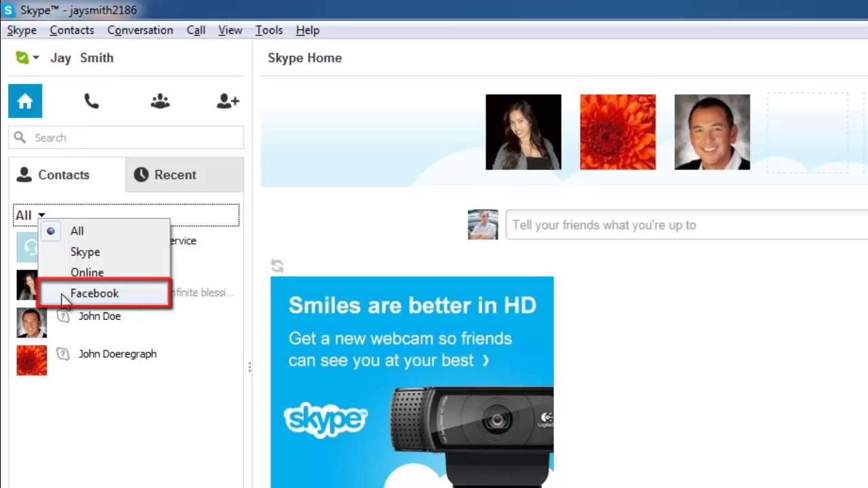Open the Help menu
The image size is (868, 488).
point(307,30)
